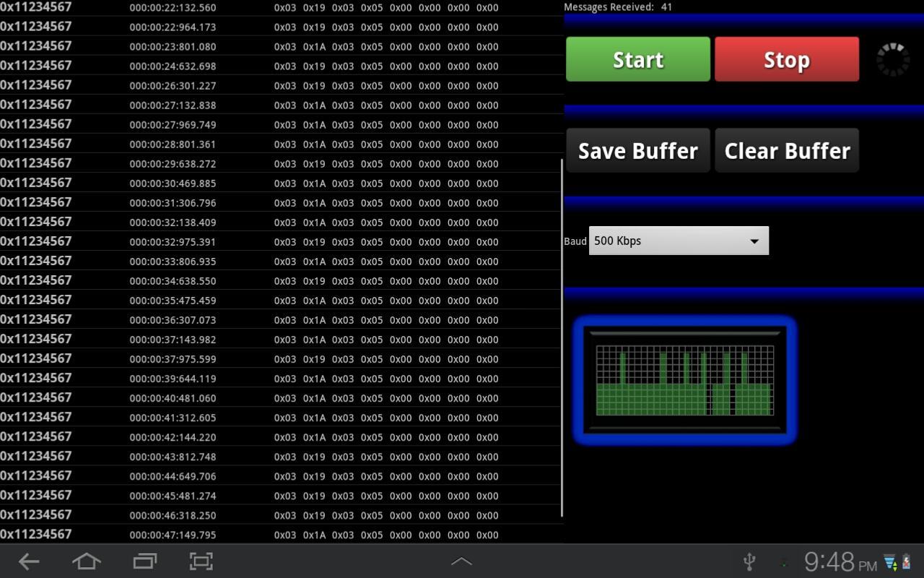The height and width of the screenshot is (578, 924).
Task: Tap the Home icon in navigation bar
Action: (x=86, y=561)
